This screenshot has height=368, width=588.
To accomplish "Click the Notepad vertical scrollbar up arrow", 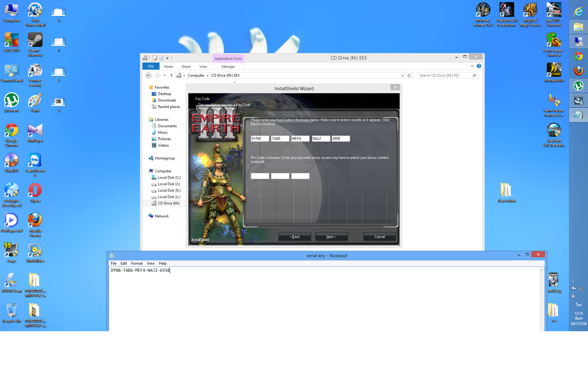I will click(x=541, y=270).
